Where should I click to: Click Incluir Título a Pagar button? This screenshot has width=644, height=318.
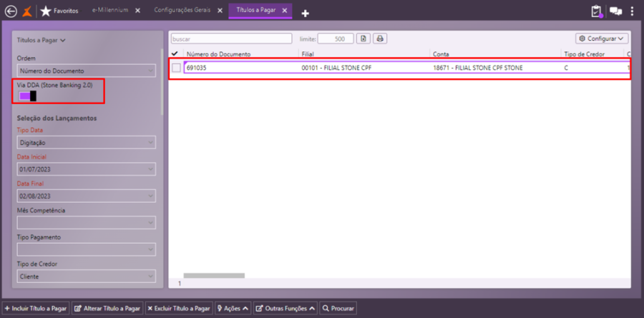[36, 308]
